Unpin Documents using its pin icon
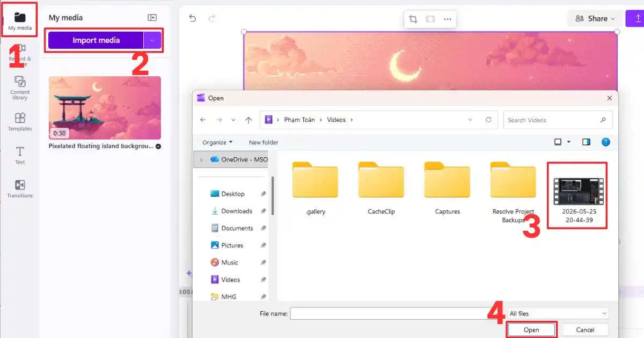 point(263,228)
